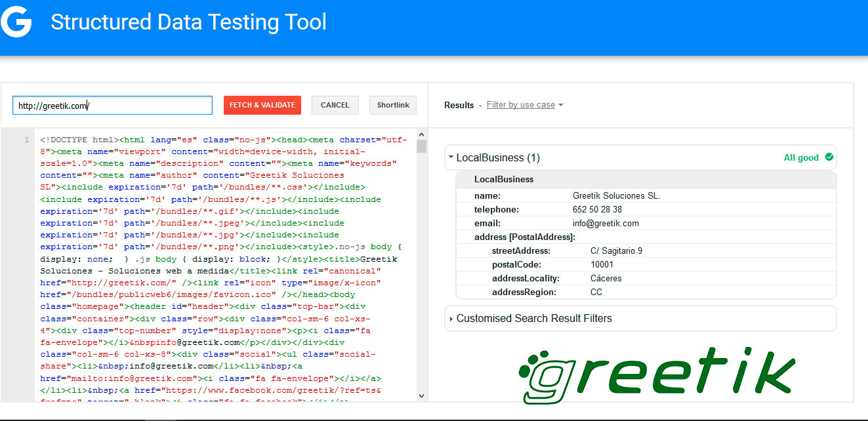Viewport: 868px width, 421px height.
Task: Click mailto:info@greetik.com in the code
Action: click(130, 378)
